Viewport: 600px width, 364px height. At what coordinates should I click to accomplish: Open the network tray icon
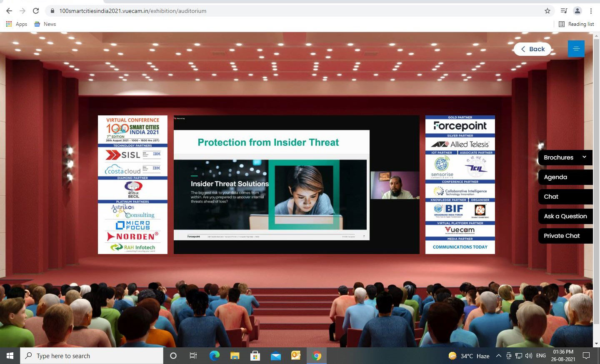pos(519,356)
